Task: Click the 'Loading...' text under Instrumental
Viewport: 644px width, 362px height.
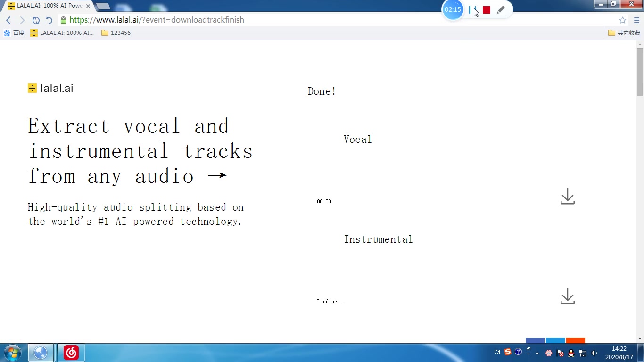Action: pyautogui.click(x=330, y=301)
